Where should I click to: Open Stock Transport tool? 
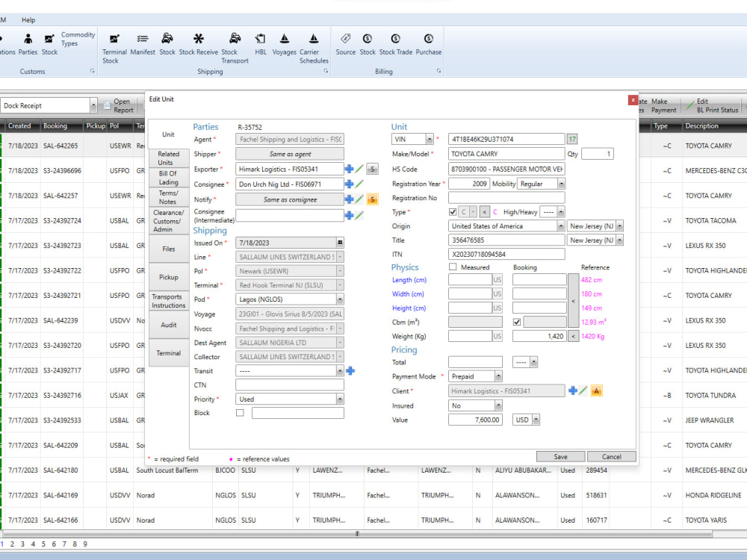pos(235,49)
